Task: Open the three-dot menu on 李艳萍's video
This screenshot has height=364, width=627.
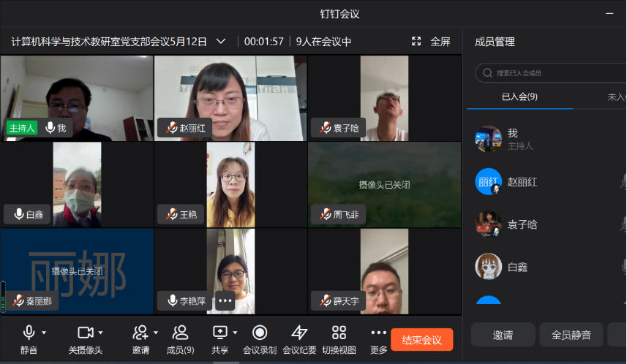Action: coord(225,300)
